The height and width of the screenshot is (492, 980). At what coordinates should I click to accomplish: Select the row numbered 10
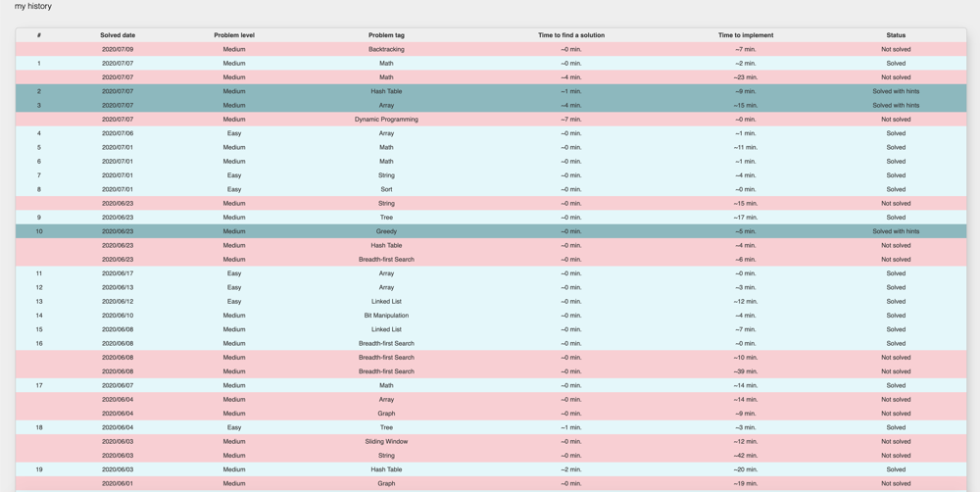click(x=39, y=231)
